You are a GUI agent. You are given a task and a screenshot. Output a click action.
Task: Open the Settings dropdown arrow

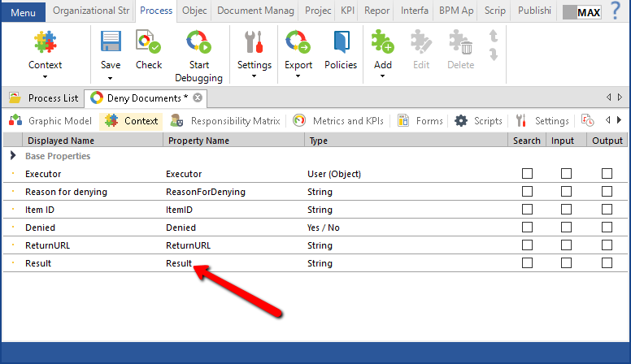pos(255,77)
